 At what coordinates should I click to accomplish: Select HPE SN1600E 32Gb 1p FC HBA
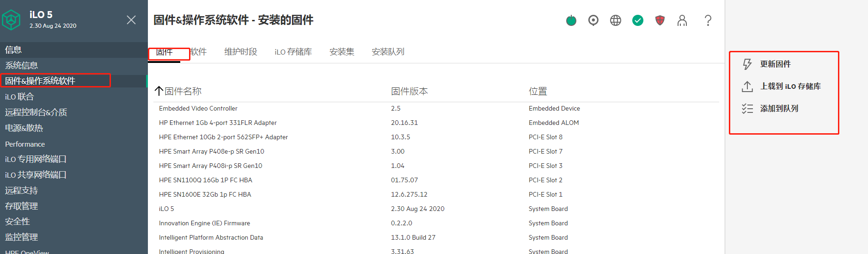(x=205, y=194)
